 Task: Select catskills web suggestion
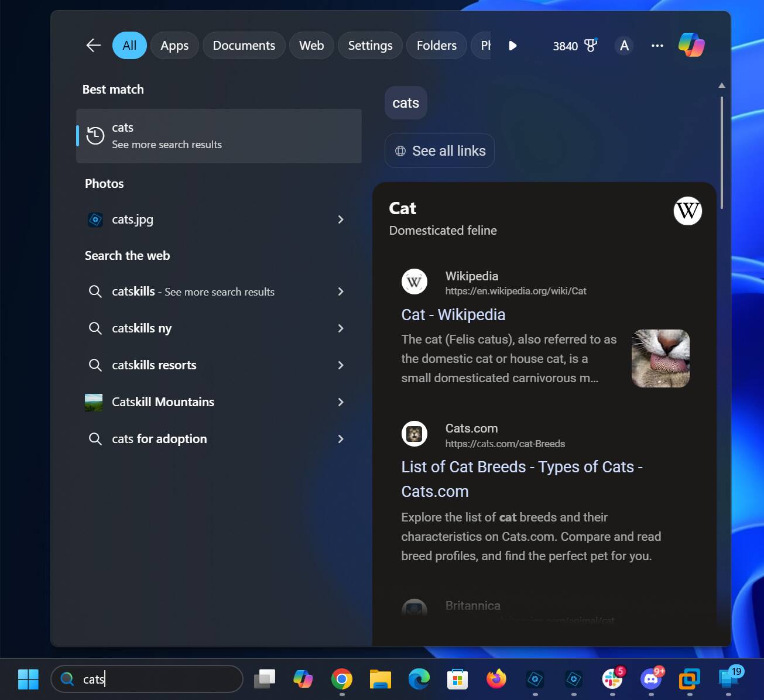coord(219,291)
